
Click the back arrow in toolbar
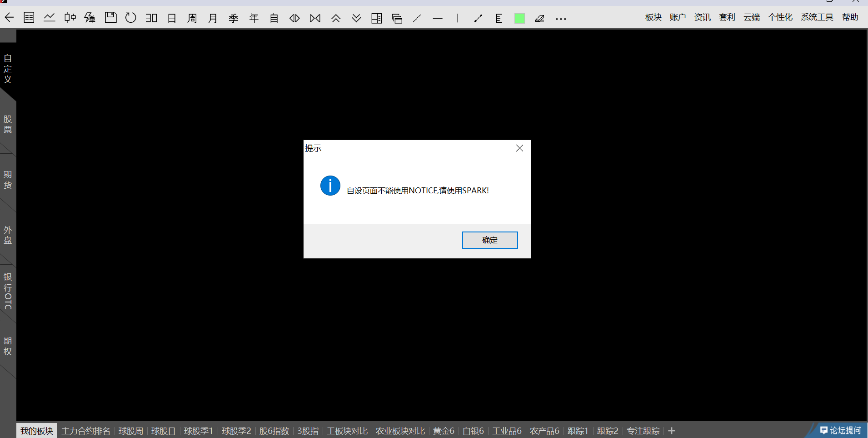[9, 18]
